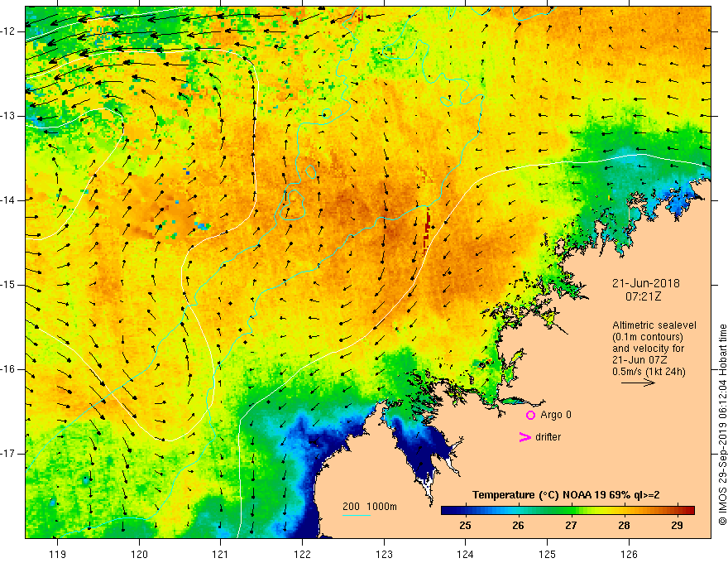This screenshot has width=728, height=563.
Task: Click the temperature colour bar legend
Action: pyautogui.click(x=568, y=511)
